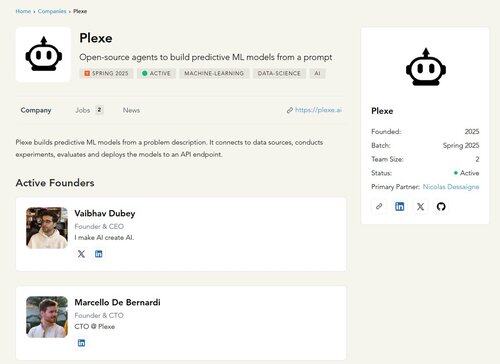The height and width of the screenshot is (364, 500).
Task: Click the Nicolas Dessaigne partner link
Action: click(x=451, y=187)
